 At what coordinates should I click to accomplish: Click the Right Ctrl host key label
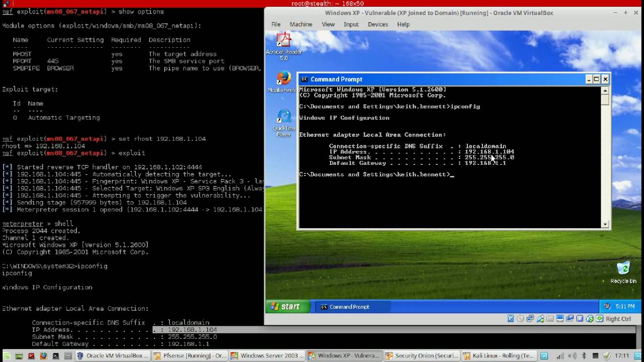(618, 318)
